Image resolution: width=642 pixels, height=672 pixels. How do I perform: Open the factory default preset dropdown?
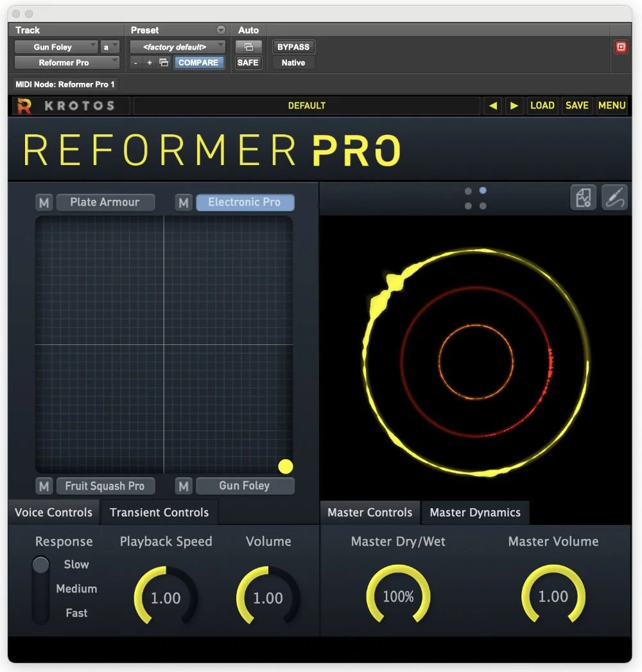[x=177, y=47]
